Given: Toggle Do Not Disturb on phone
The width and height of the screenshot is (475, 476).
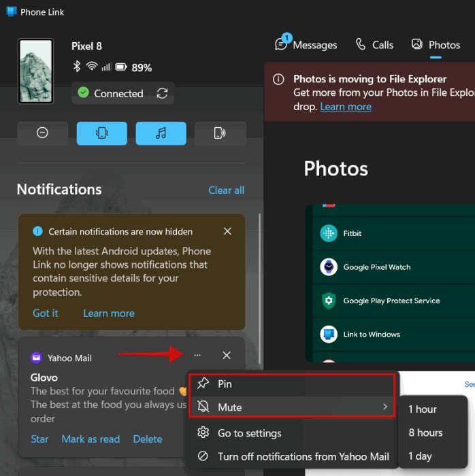Looking at the screenshot, I should pos(42,133).
